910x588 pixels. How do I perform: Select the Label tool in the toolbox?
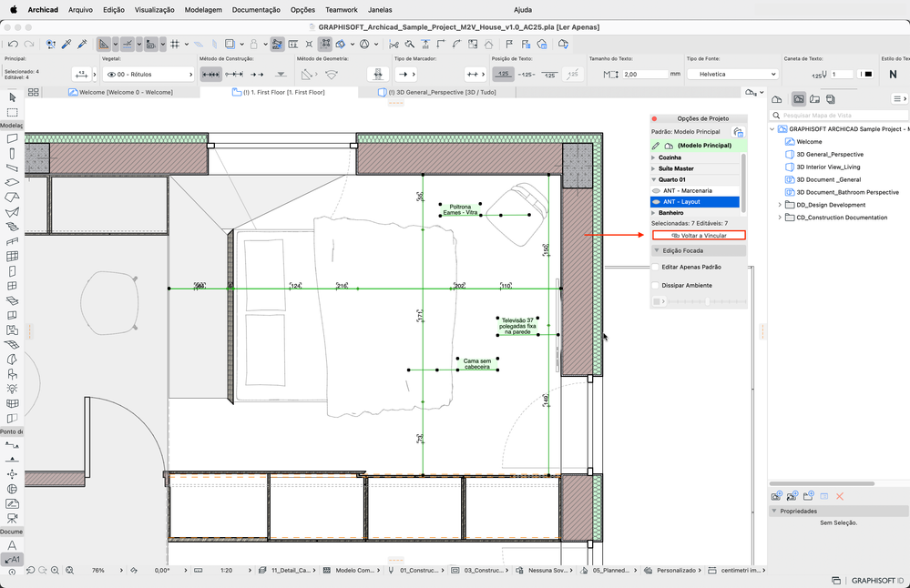click(x=12, y=560)
